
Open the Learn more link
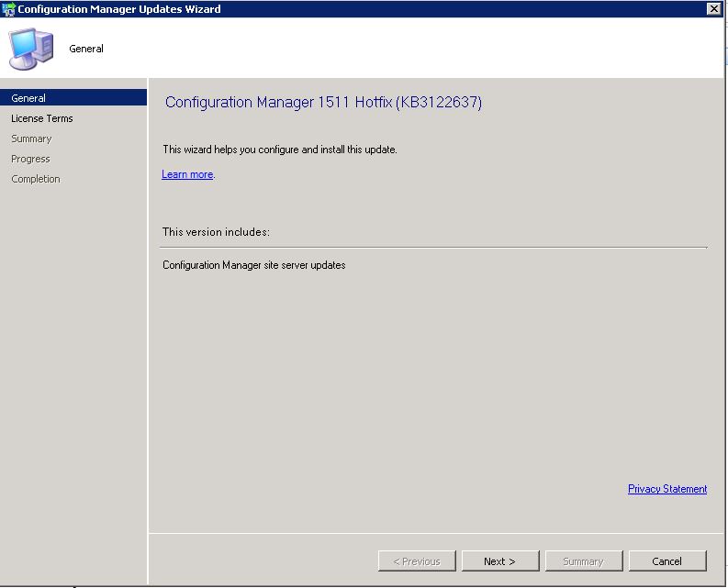187,174
